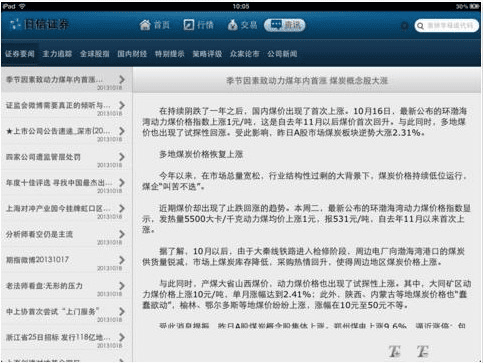The height and width of the screenshot is (363, 483).
Task: Switch to the 主力追踪 tab
Action: click(x=57, y=54)
